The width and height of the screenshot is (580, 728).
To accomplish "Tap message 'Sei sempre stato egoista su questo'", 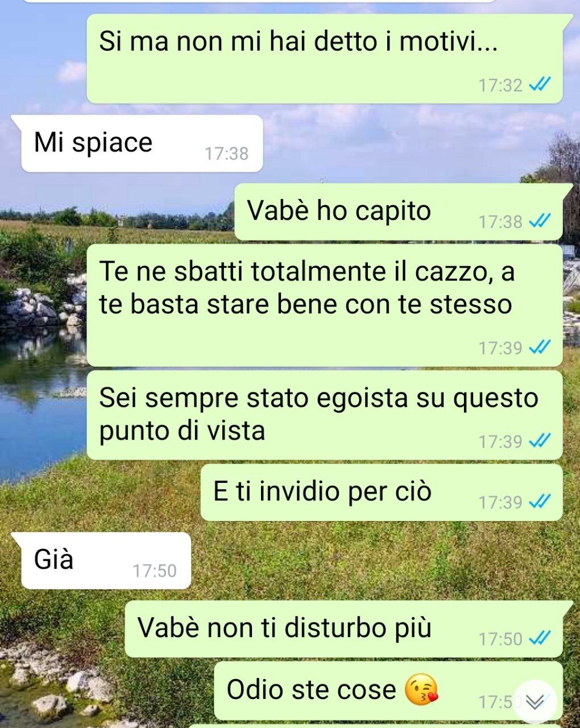I will click(x=325, y=415).
